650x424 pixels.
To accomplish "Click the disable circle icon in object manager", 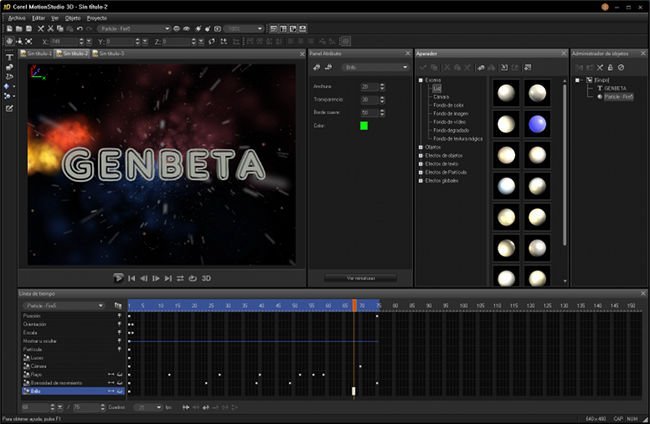I will [x=621, y=67].
